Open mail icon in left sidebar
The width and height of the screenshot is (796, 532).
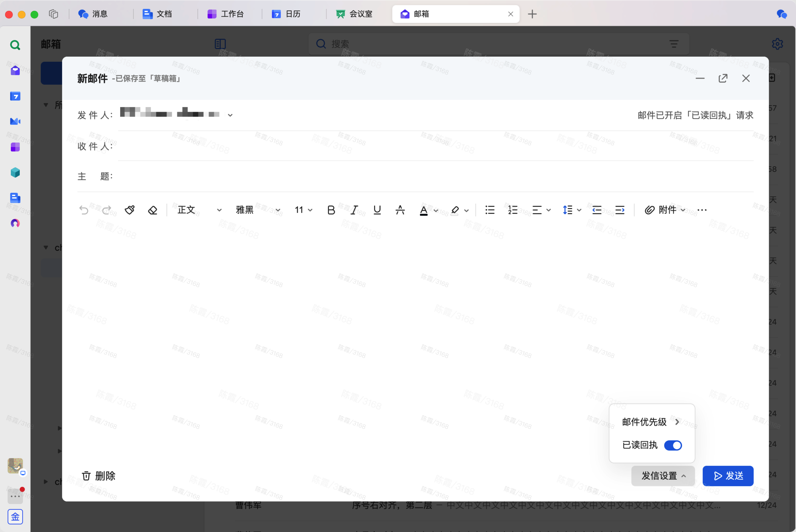pos(15,71)
